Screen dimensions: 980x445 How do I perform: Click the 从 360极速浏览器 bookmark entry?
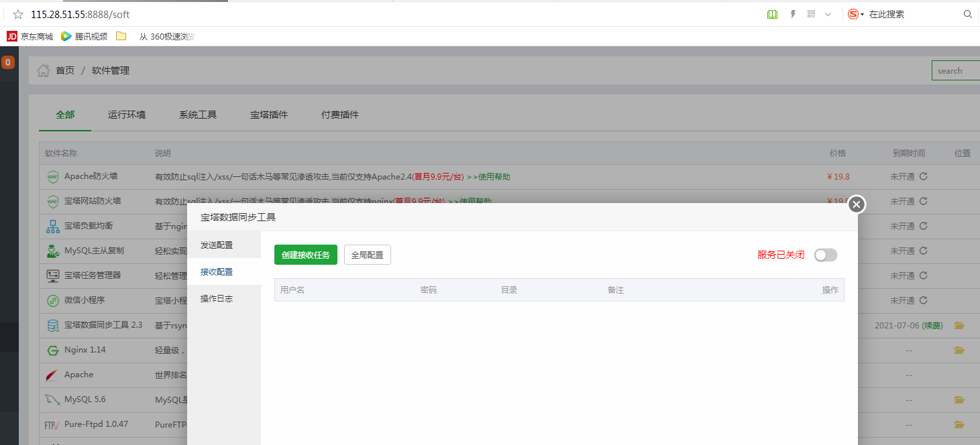[x=166, y=36]
